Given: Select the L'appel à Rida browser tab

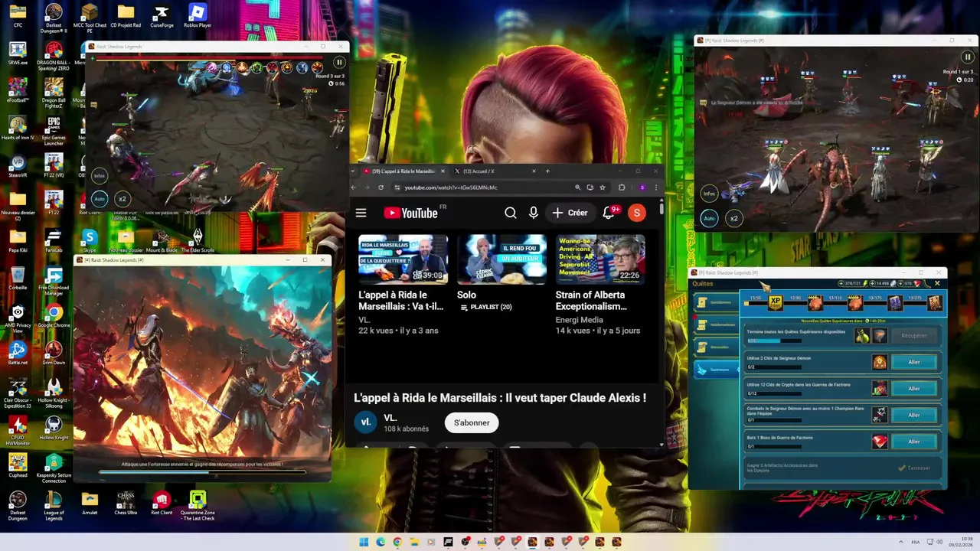Looking at the screenshot, I should pyautogui.click(x=403, y=171).
